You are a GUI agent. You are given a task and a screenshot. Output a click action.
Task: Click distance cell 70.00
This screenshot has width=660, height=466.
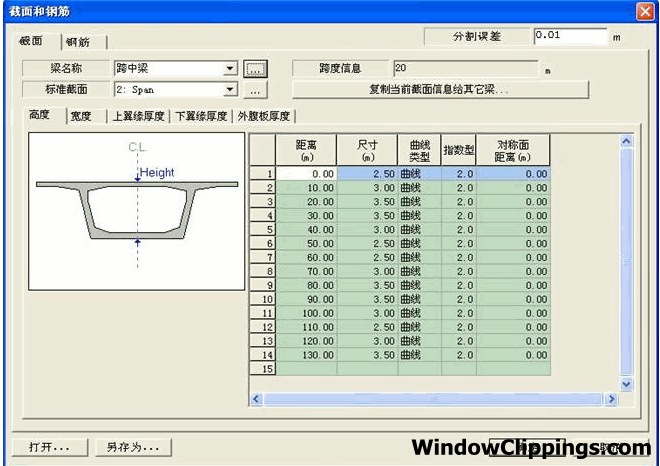coord(306,271)
